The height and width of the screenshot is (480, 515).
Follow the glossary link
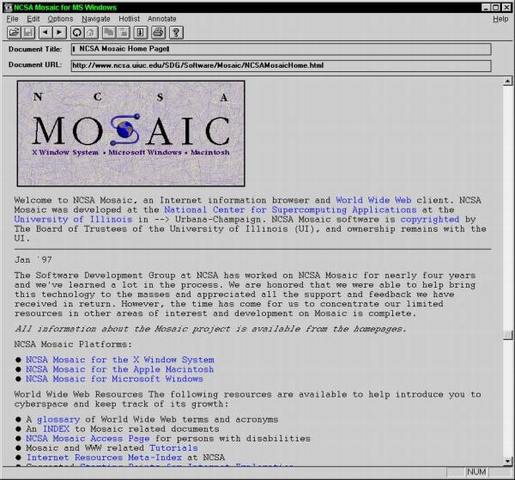pyautogui.click(x=58, y=419)
